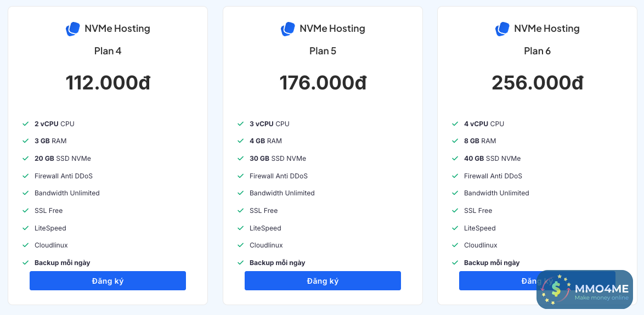Click the Plan 5 title text
This screenshot has width=644, height=315.
[323, 51]
